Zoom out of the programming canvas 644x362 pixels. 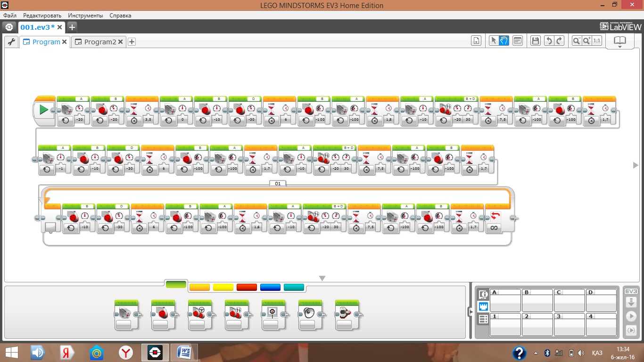(576, 41)
